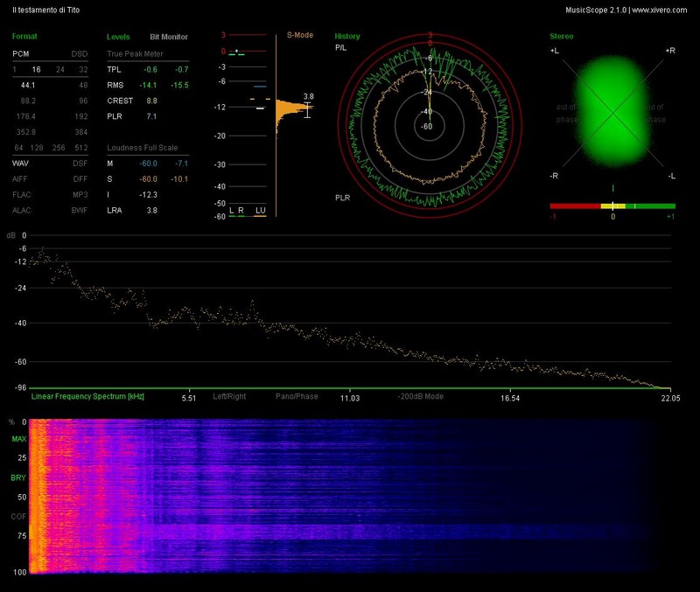Click the TPL left value -0.6
Image resolution: width=700 pixels, height=592 pixels.
coord(150,70)
